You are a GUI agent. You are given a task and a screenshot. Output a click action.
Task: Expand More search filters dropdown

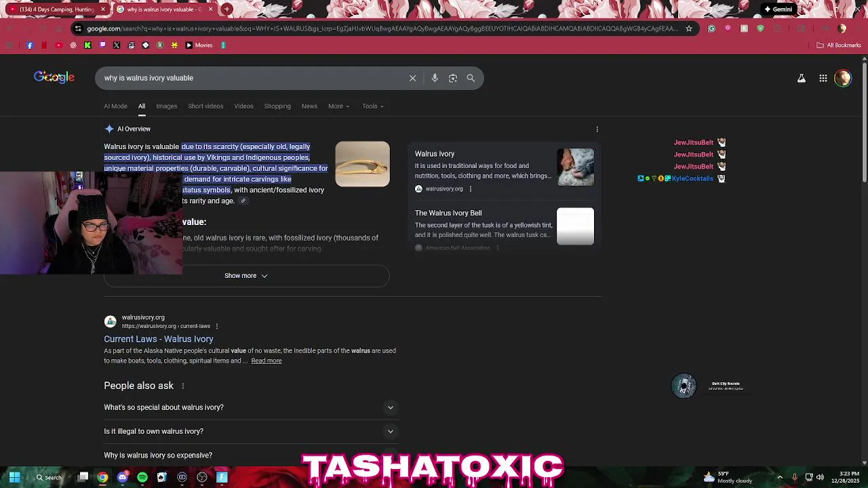[338, 106]
